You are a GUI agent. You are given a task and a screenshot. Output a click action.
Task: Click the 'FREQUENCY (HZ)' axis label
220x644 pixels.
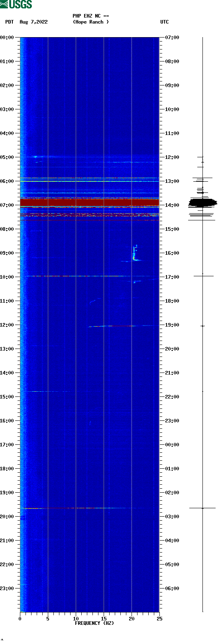point(94,623)
